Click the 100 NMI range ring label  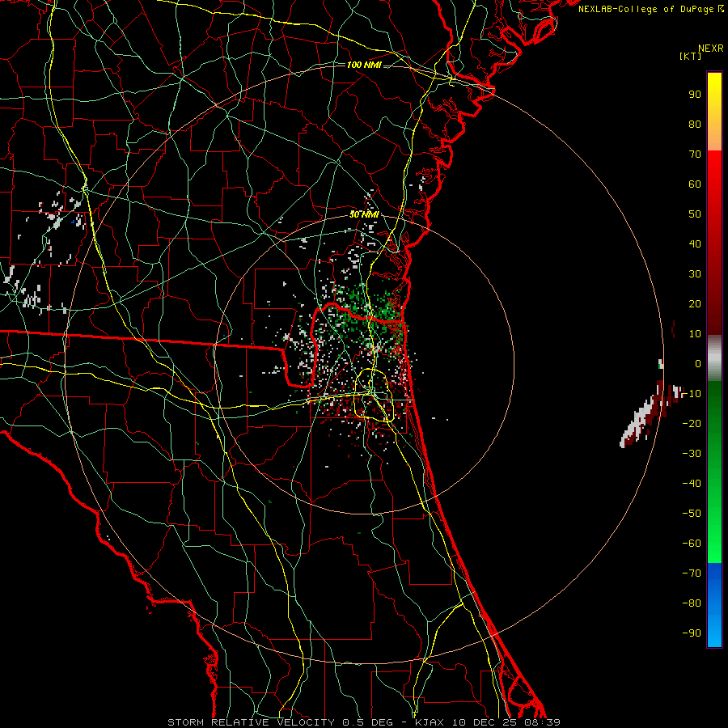[x=364, y=65]
